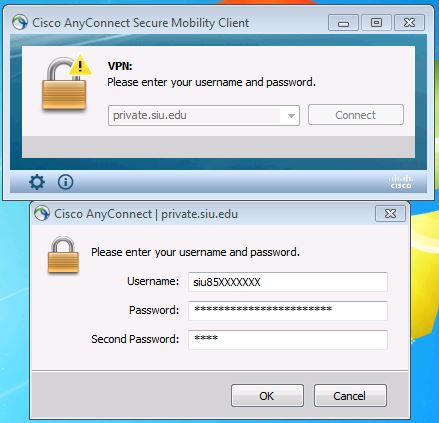Click the locked padlock in login dialog
The width and height of the screenshot is (439, 423).
pos(63,255)
